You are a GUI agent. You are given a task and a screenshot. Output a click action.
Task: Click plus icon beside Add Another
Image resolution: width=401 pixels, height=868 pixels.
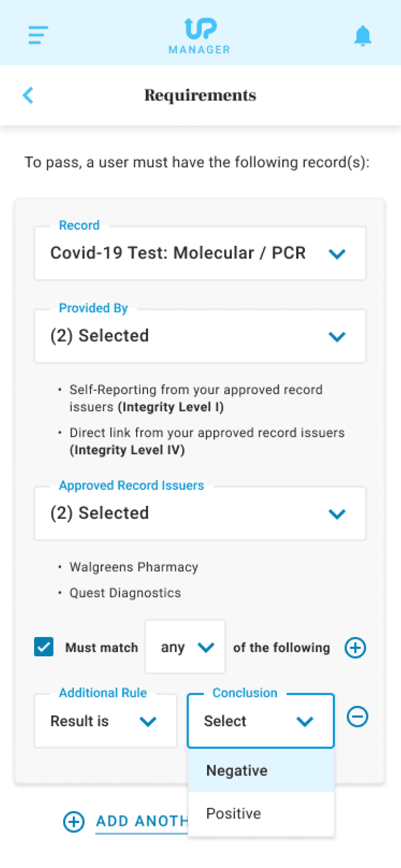(74, 822)
